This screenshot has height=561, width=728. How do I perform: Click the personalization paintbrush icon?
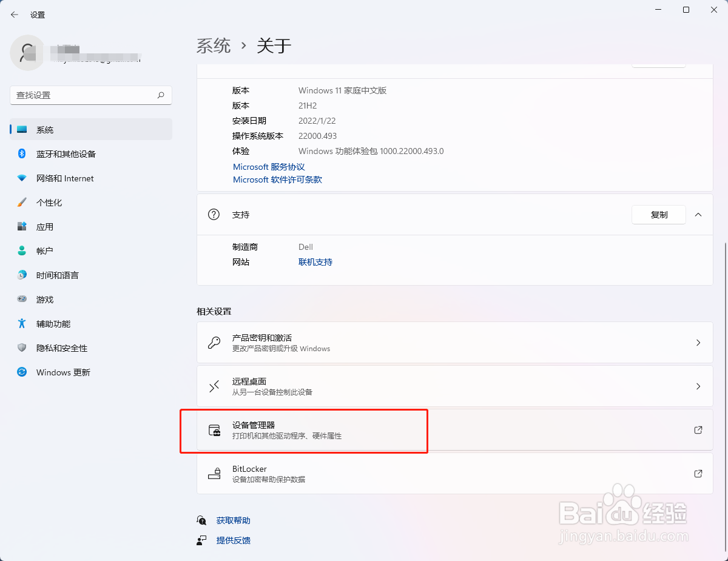(x=22, y=202)
